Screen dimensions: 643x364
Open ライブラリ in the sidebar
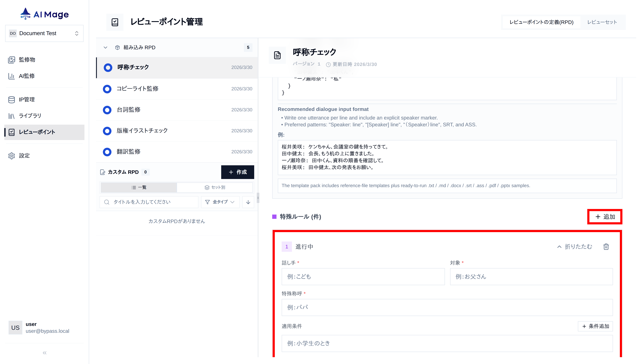[x=44, y=116]
